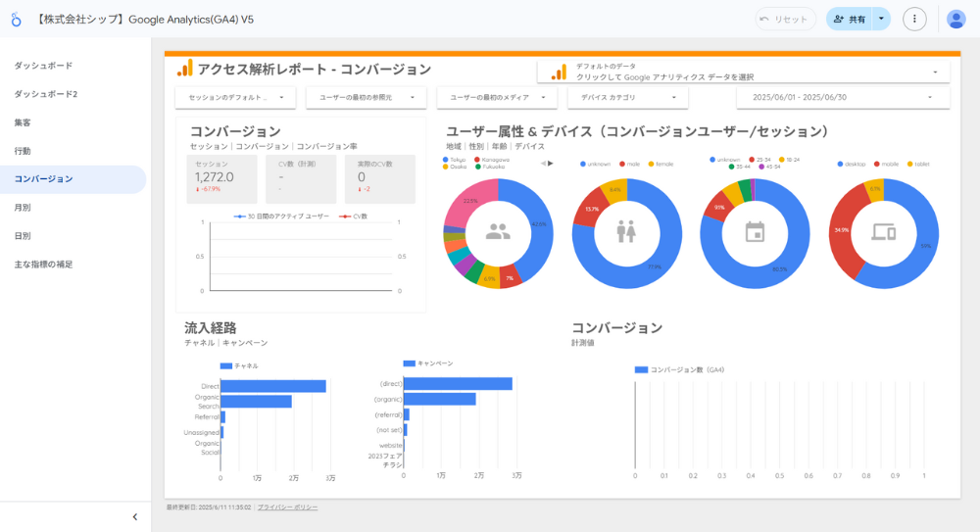The height and width of the screenshot is (532, 980).
Task: Click the チャネル chart legend swatch
Action: pos(226,366)
